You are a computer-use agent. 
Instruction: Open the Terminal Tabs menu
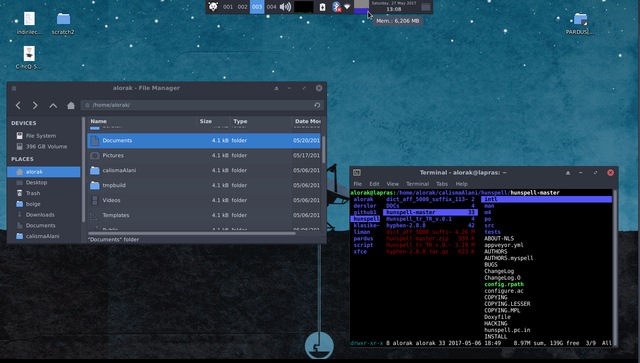point(442,184)
